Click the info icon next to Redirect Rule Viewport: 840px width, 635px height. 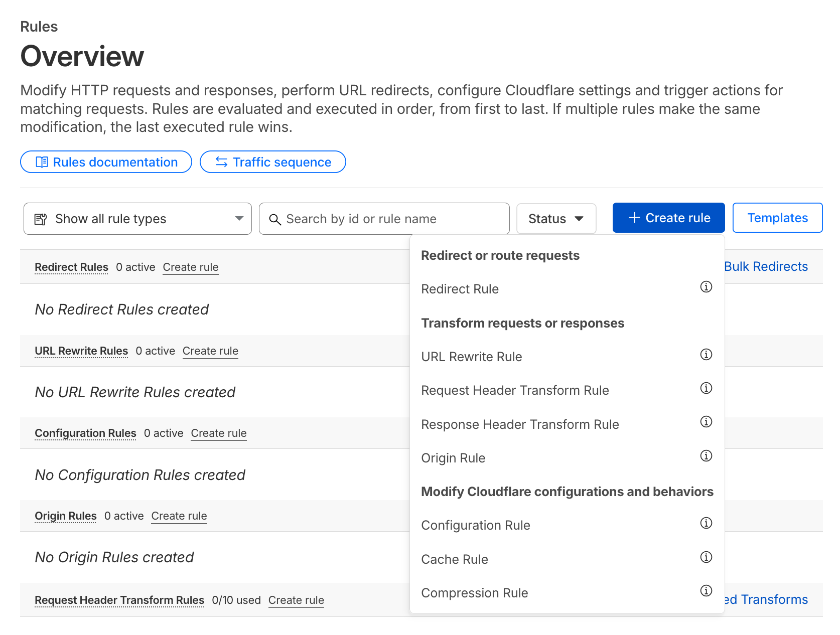[706, 287]
